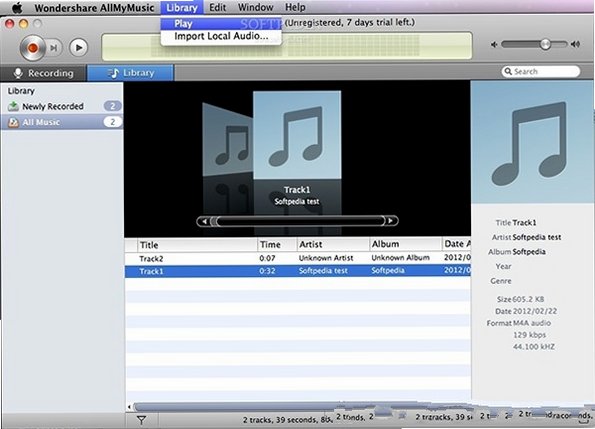595x429 pixels.
Task: Click the Format M4A audio value
Action: (x=532, y=323)
